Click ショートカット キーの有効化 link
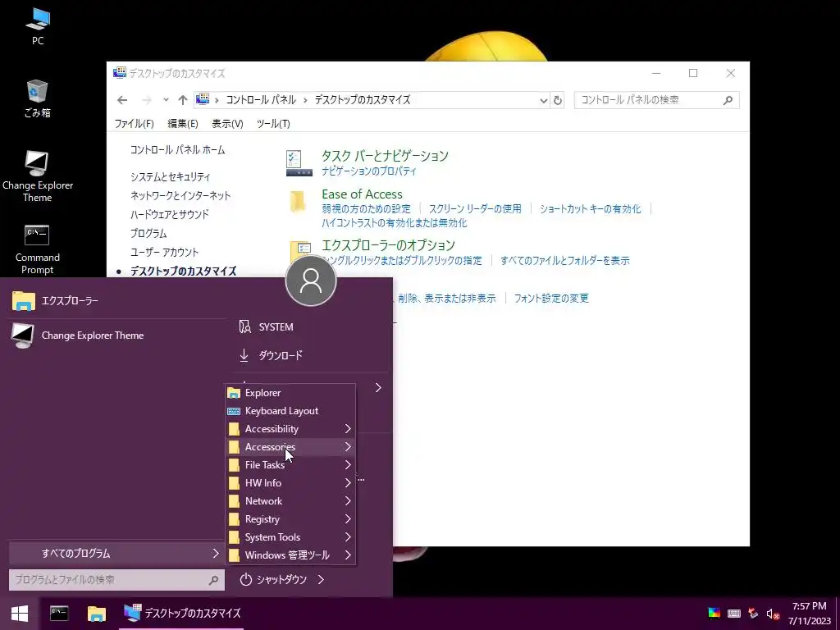Image resolution: width=840 pixels, height=630 pixels. click(591, 209)
